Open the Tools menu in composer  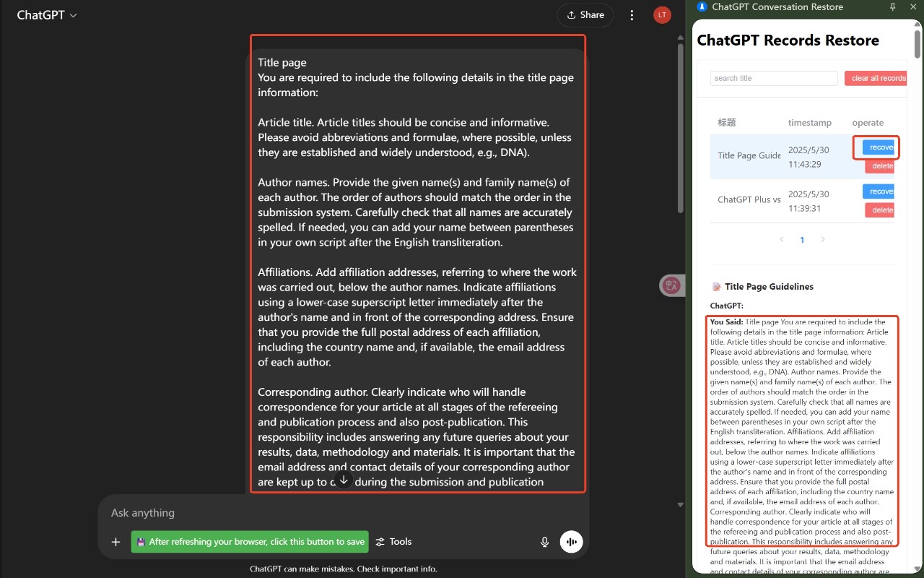(393, 542)
